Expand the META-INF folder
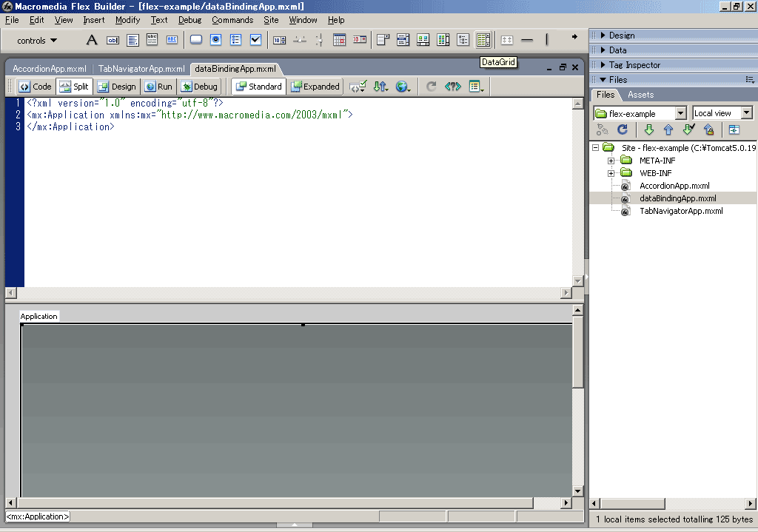This screenshot has width=758, height=532. 611,161
